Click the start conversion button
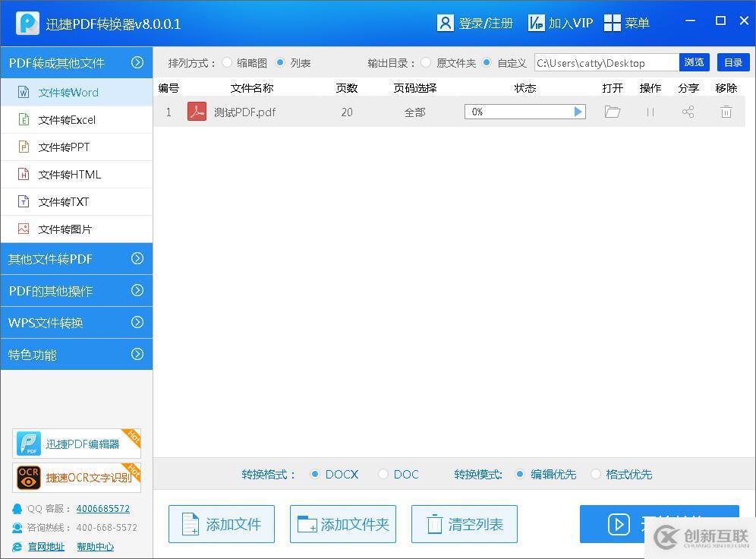756x559 pixels. tap(659, 524)
